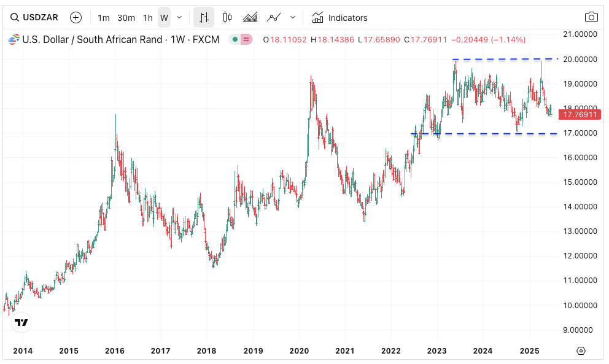Toggle the pink approximate-data badge
This screenshot has width=609, height=364.
246,40
